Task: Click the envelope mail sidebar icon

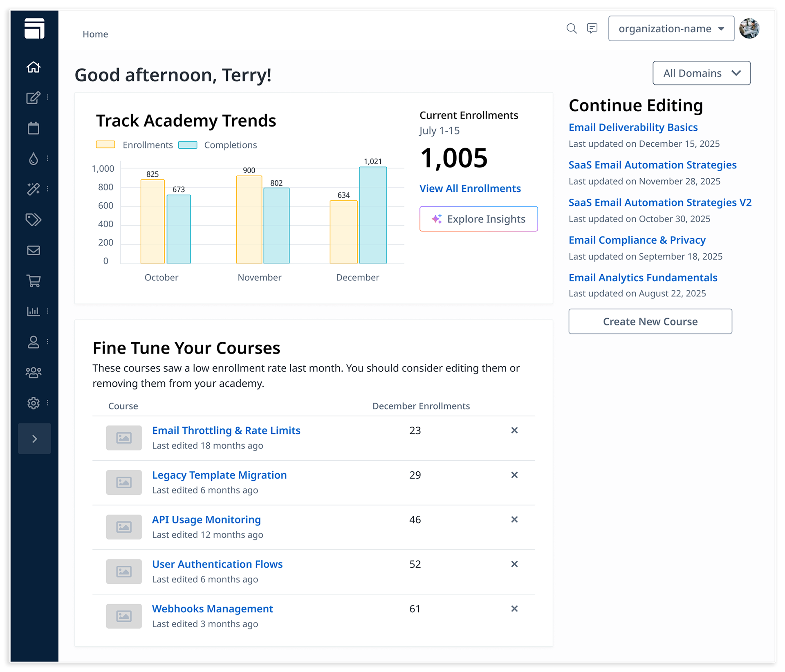Action: coord(34,250)
